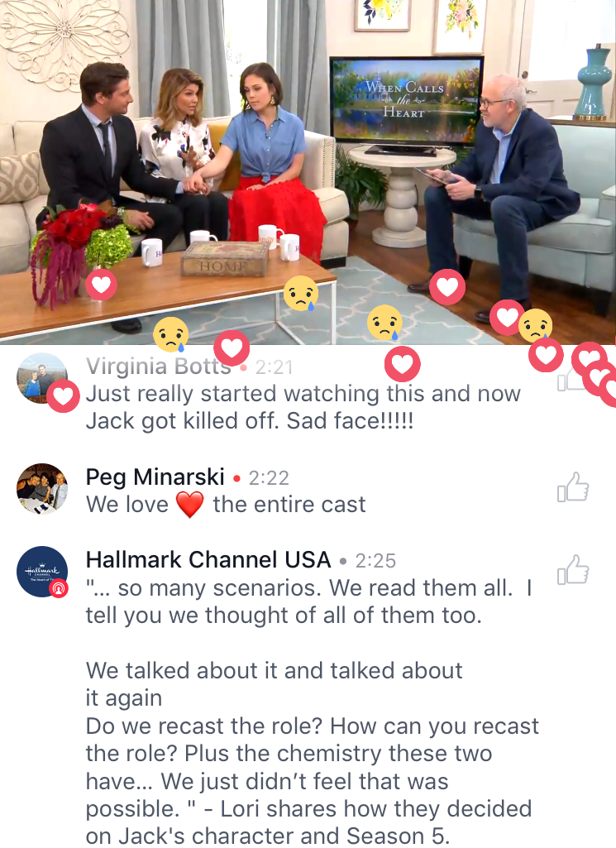616x848 pixels.
Task: Tap the live video of the interview
Action: (x=308, y=172)
